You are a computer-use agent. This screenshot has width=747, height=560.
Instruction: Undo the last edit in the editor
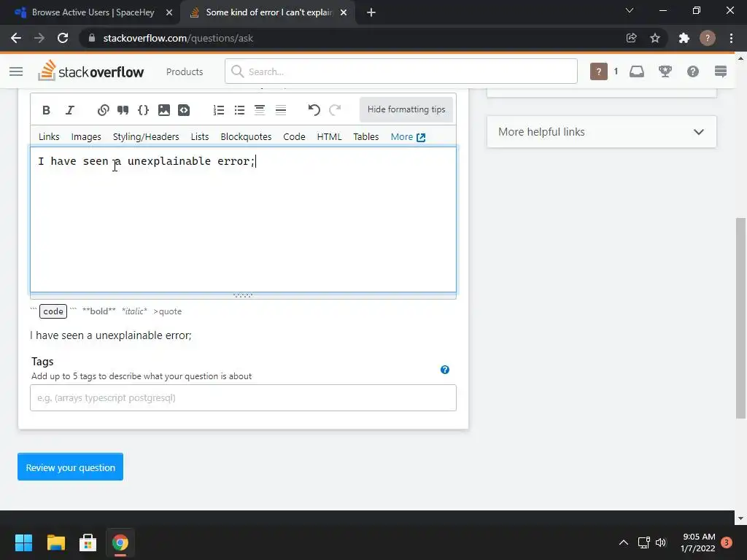coord(314,110)
